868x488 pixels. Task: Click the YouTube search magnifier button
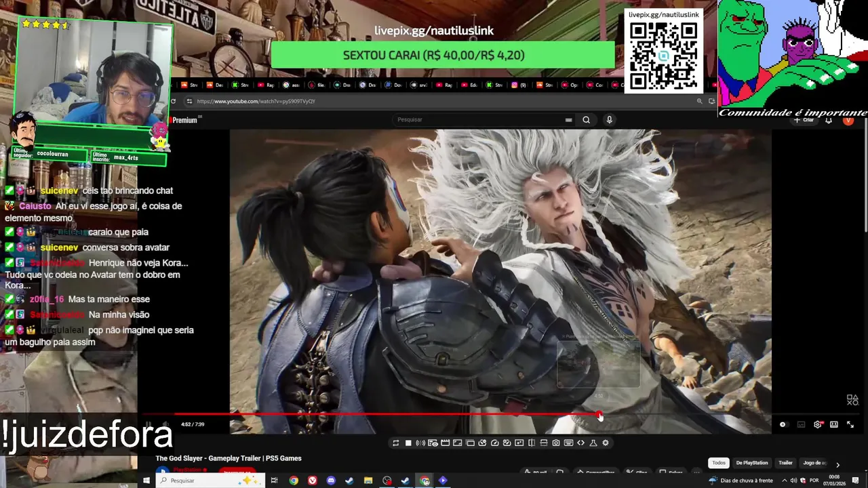pyautogui.click(x=586, y=120)
